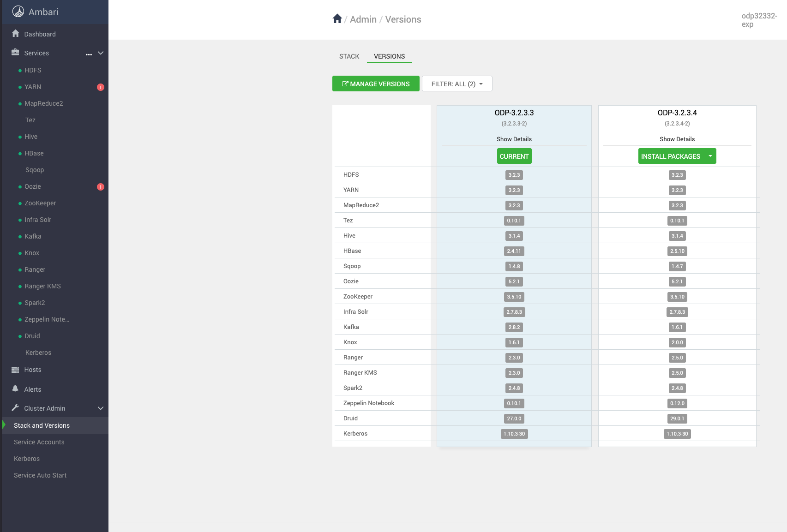Click Zeppelin Notebook version 0.12.0 badge

coord(677,403)
